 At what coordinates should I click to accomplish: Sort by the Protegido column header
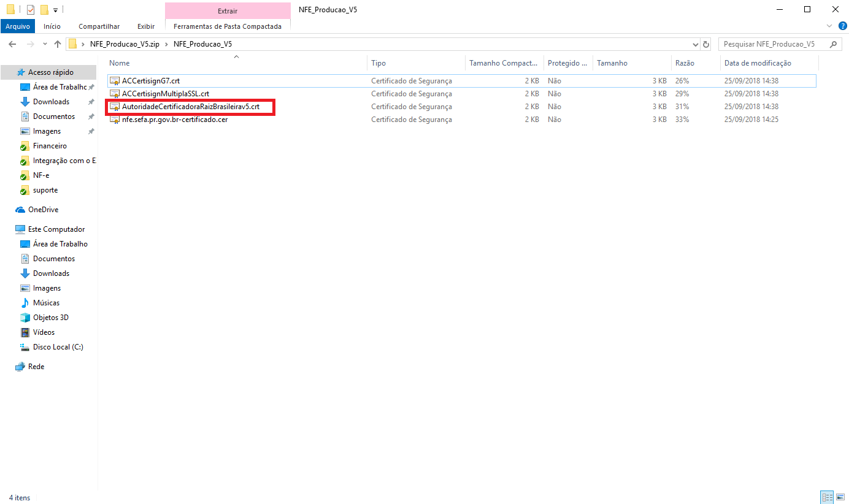(568, 63)
